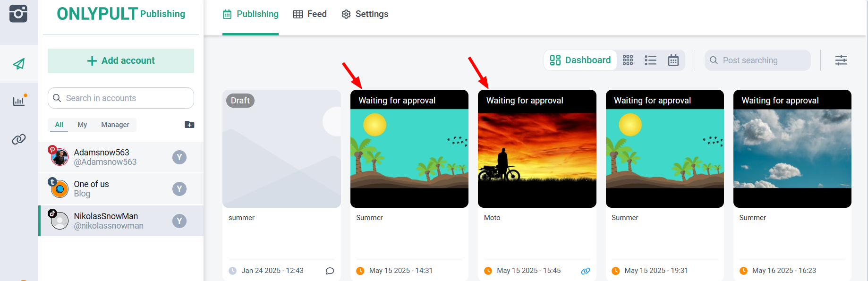The image size is (868, 281).
Task: Select the Adamsnow563 account
Action: point(105,157)
